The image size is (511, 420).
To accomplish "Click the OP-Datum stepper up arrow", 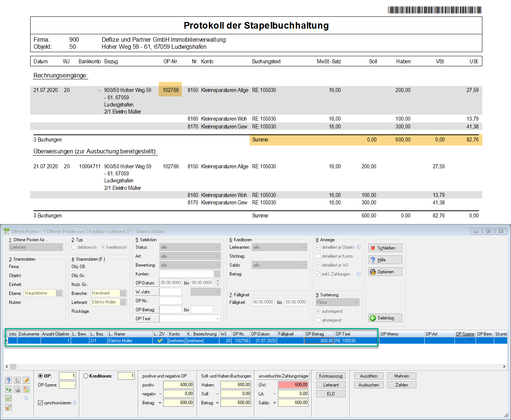I will pyautogui.click(x=218, y=281).
